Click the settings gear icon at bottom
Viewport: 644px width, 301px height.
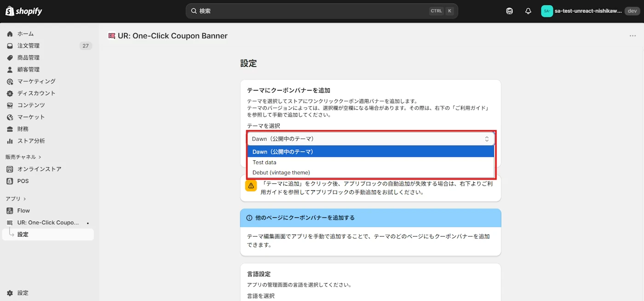10,293
